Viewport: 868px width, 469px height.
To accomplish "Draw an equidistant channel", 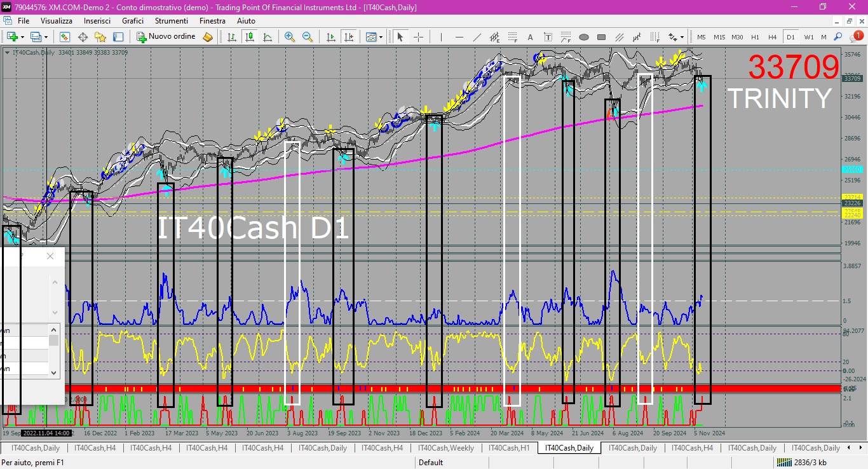I will [x=494, y=37].
